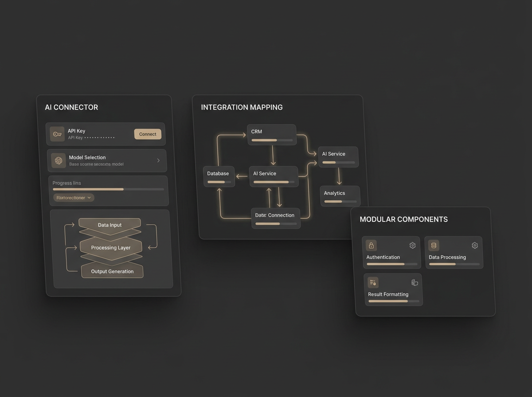This screenshot has width=532, height=397.
Task: Click the Data Connection progress bar
Action: tap(276, 224)
